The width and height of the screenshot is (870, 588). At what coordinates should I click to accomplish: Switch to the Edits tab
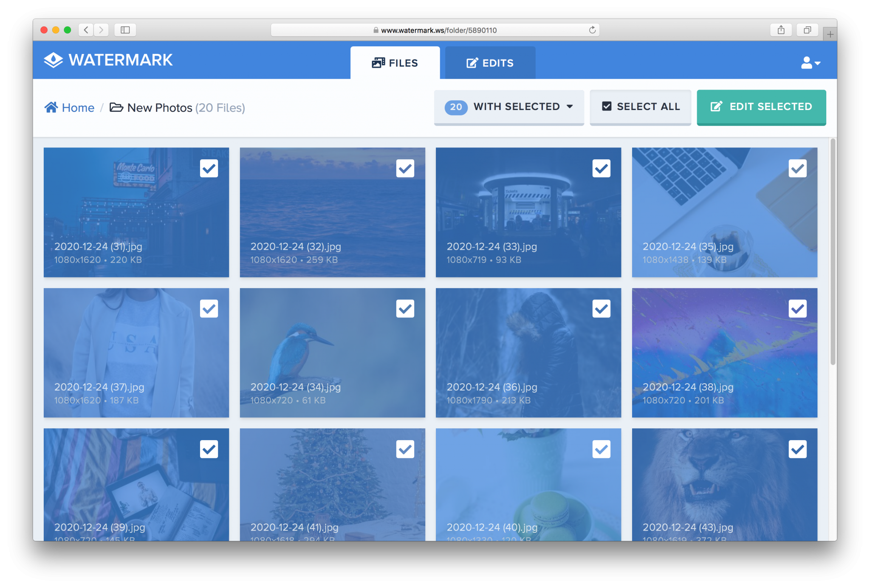[x=490, y=62]
